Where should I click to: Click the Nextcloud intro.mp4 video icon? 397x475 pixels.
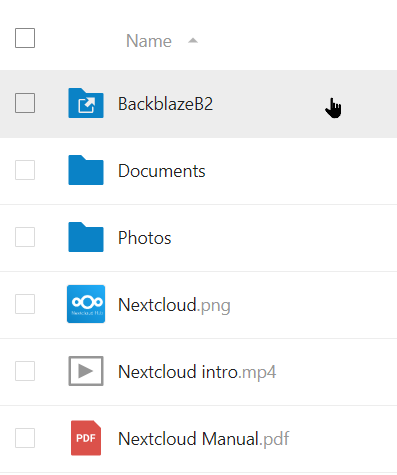click(x=86, y=371)
